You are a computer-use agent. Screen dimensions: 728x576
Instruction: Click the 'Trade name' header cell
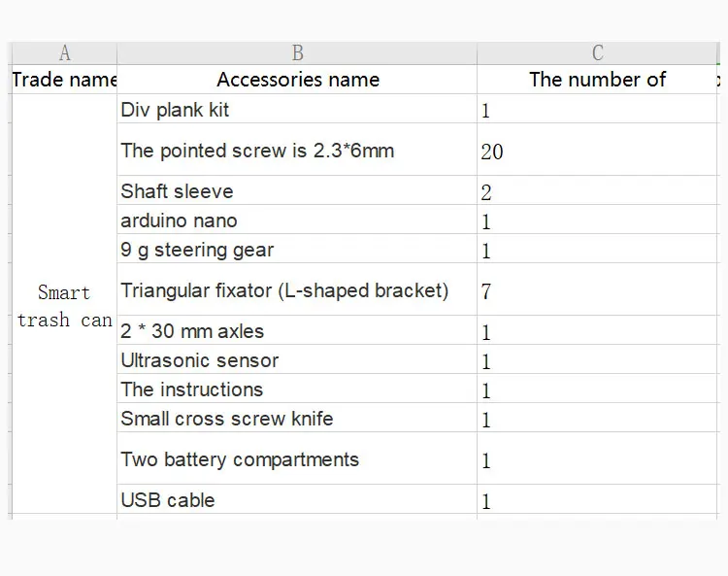click(64, 80)
